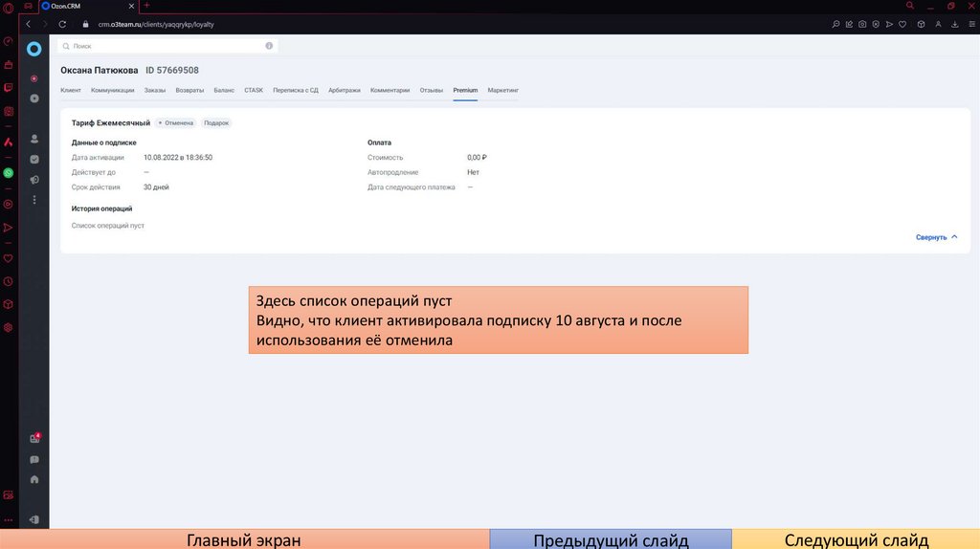The height and width of the screenshot is (549, 980).
Task: Open notifications icon with red badge
Action: click(35, 438)
